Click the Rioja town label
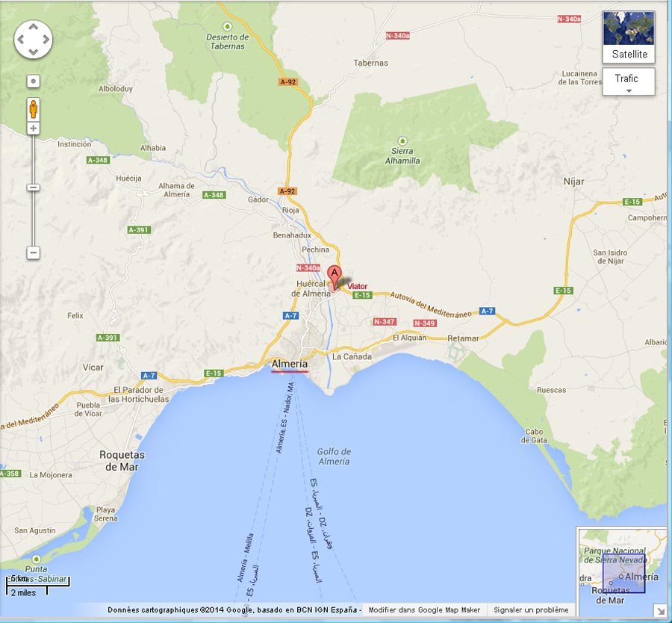The image size is (672, 623). pos(290,210)
